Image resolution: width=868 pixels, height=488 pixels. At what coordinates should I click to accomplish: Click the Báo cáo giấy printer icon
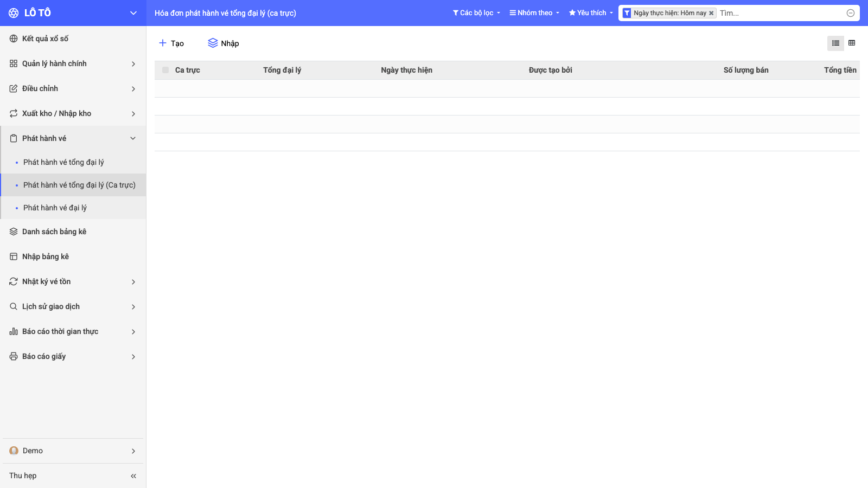pyautogui.click(x=14, y=356)
